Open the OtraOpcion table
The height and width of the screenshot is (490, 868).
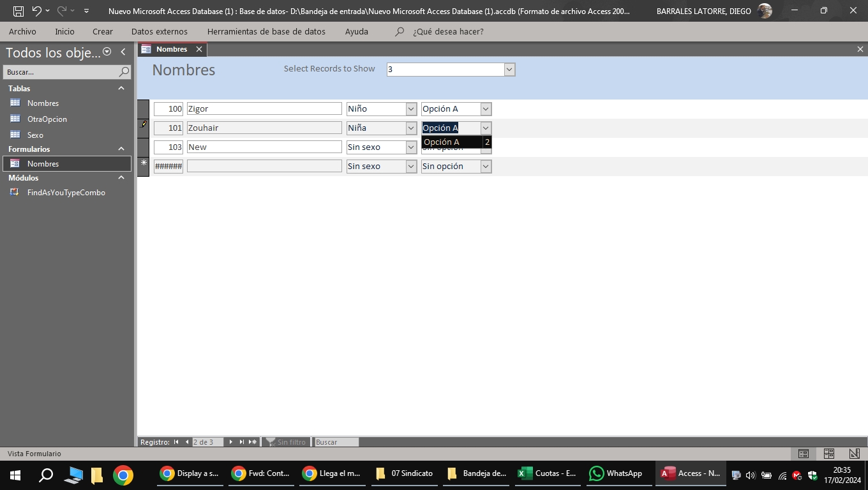tap(47, 119)
